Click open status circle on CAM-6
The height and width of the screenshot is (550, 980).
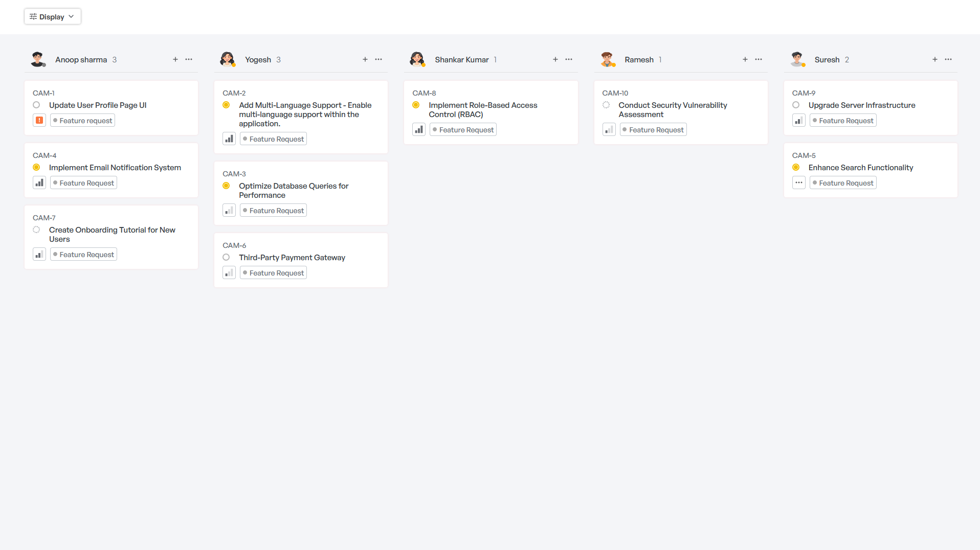point(226,257)
